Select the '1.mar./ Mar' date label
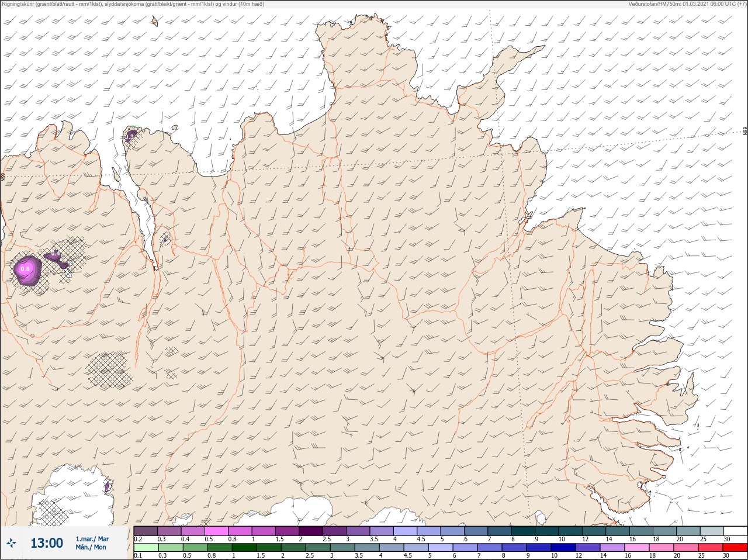 pos(92,539)
